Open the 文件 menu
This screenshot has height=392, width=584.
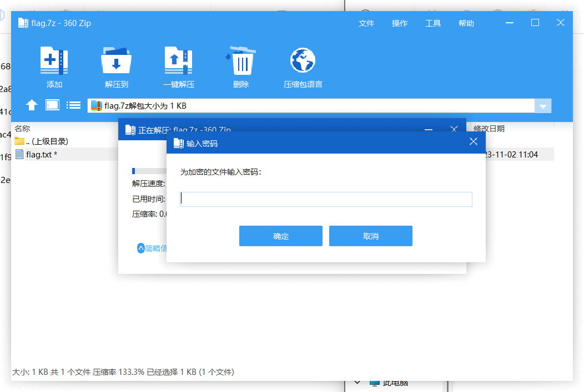(366, 23)
